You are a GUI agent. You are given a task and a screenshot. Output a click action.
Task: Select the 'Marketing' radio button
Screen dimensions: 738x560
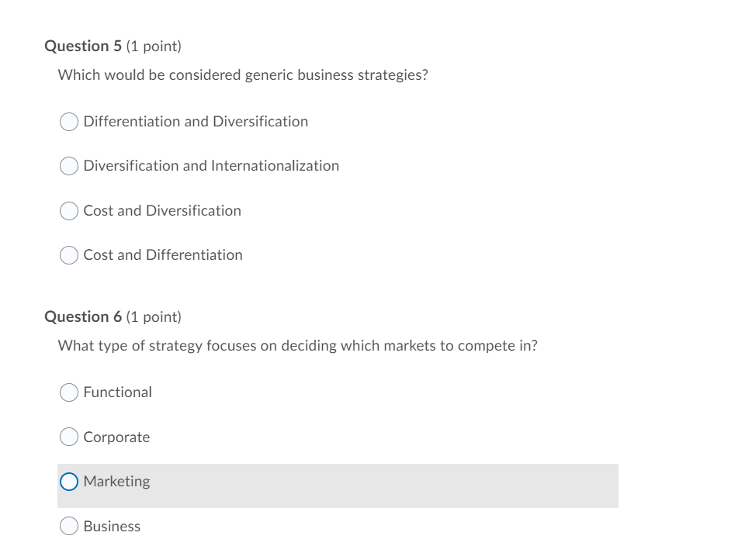[x=68, y=481]
